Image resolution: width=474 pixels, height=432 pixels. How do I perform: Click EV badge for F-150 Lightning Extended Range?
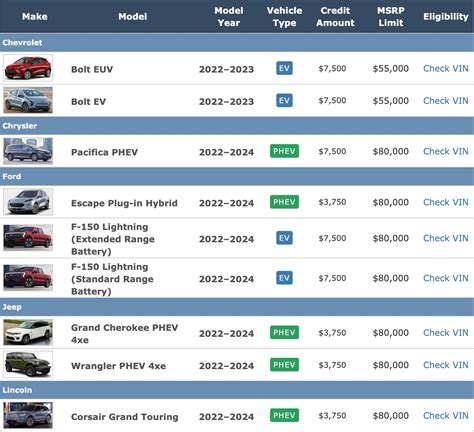click(284, 238)
